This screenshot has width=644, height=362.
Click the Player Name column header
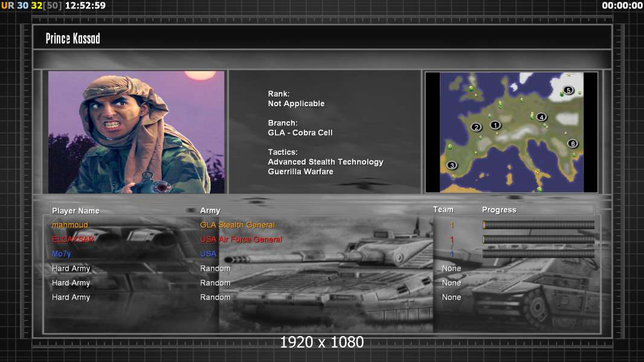tap(76, 211)
